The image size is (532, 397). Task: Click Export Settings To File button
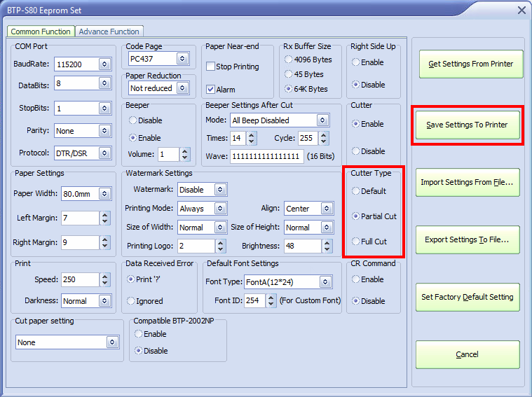468,239
